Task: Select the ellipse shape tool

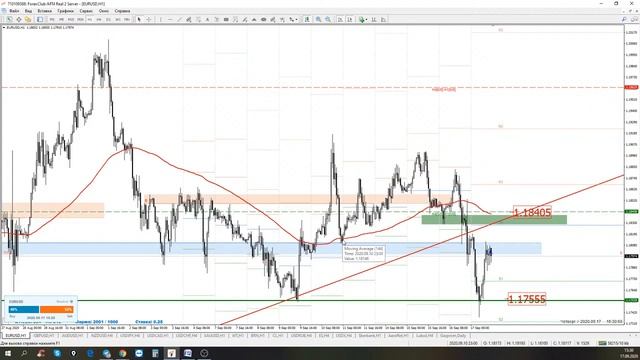Action: (264, 20)
